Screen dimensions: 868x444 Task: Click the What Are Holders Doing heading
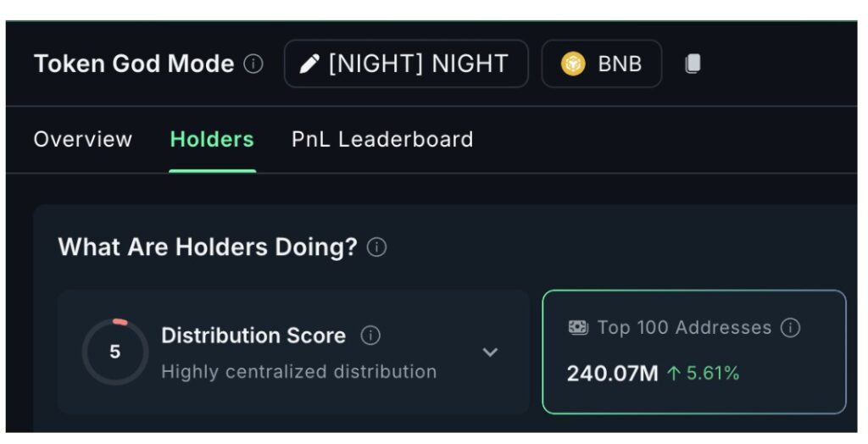tap(207, 247)
